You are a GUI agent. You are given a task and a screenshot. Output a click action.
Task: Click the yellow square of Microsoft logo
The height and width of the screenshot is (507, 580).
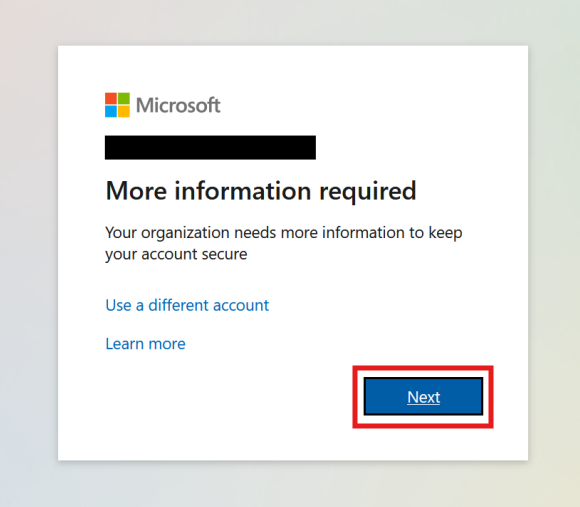[x=124, y=111]
